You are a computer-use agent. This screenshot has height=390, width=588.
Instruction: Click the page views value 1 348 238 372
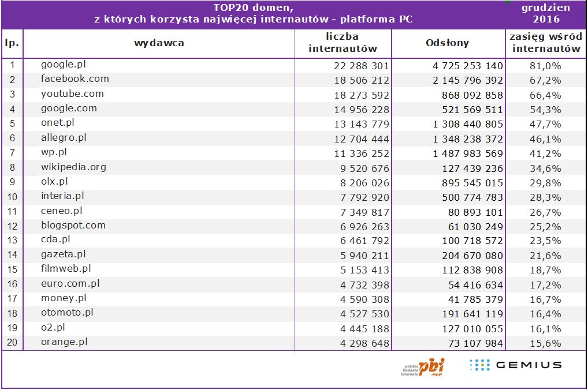(468, 140)
